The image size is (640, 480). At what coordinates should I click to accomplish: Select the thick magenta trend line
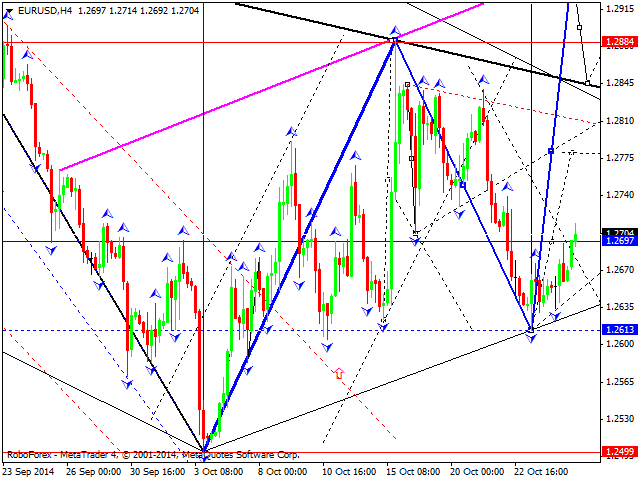(271, 87)
